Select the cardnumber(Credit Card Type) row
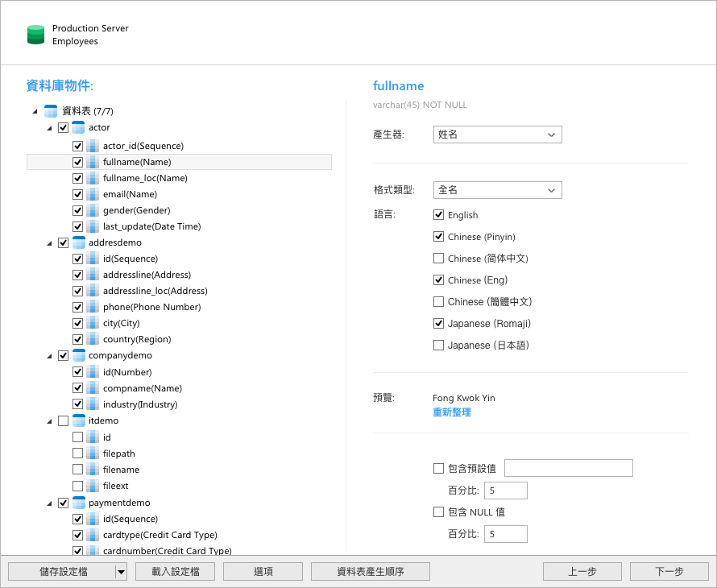The width and height of the screenshot is (717, 588). tap(179, 550)
